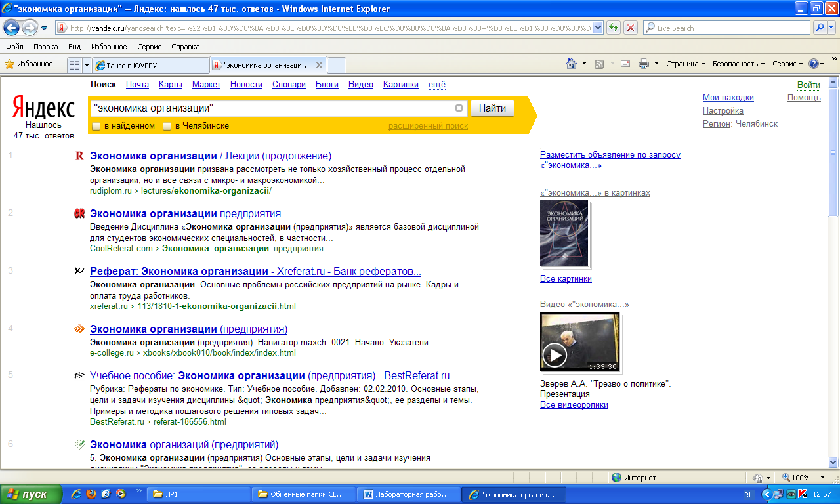This screenshot has height=504, width=840.
Task: Click the blue Help question mark icon
Action: [814, 64]
